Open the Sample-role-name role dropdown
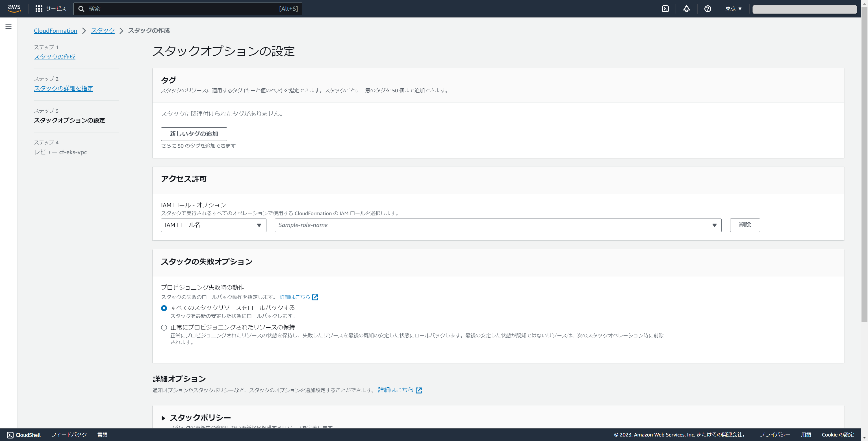Viewport: 868px width, 441px height. click(498, 225)
